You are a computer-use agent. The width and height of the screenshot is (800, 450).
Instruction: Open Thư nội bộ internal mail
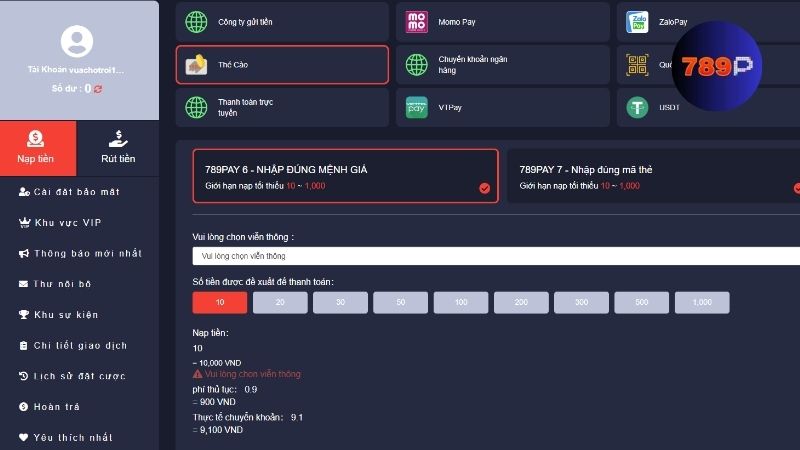(x=62, y=284)
